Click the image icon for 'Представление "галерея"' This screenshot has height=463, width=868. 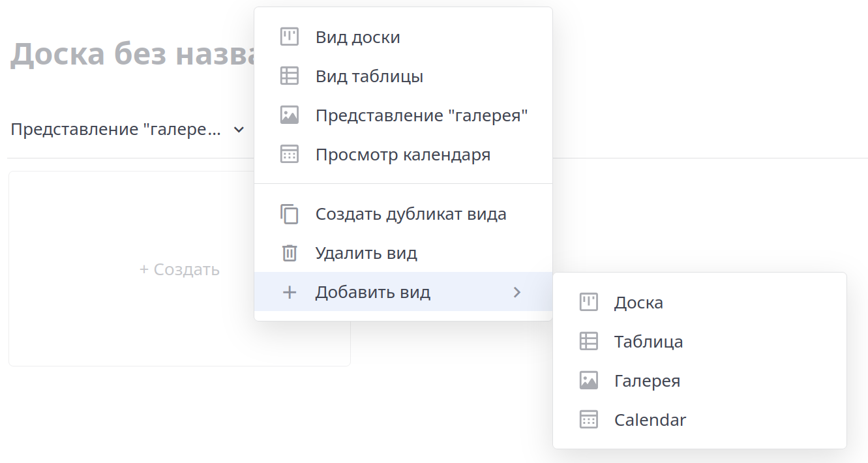click(290, 115)
